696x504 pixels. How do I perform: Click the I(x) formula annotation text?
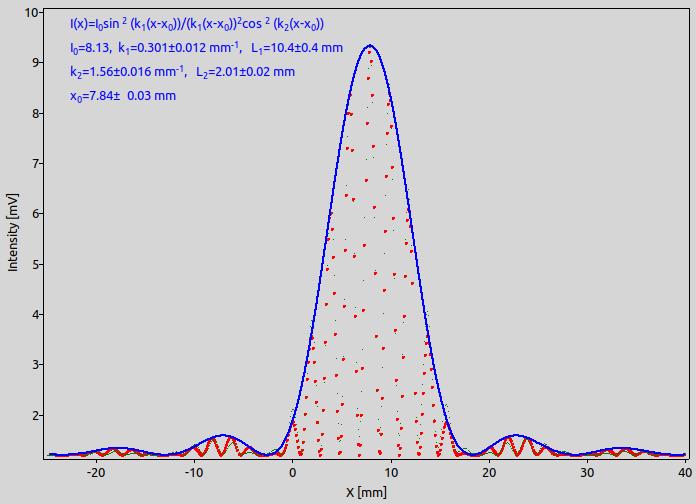pos(197,24)
